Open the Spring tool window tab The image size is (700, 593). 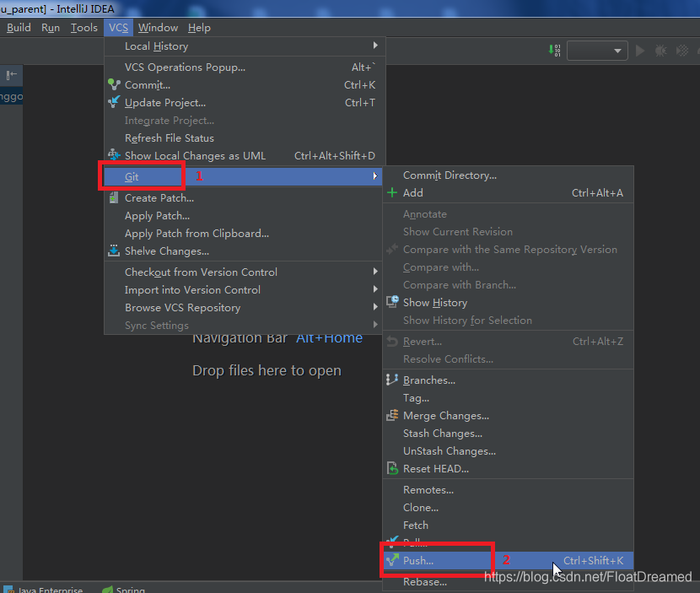124,590
